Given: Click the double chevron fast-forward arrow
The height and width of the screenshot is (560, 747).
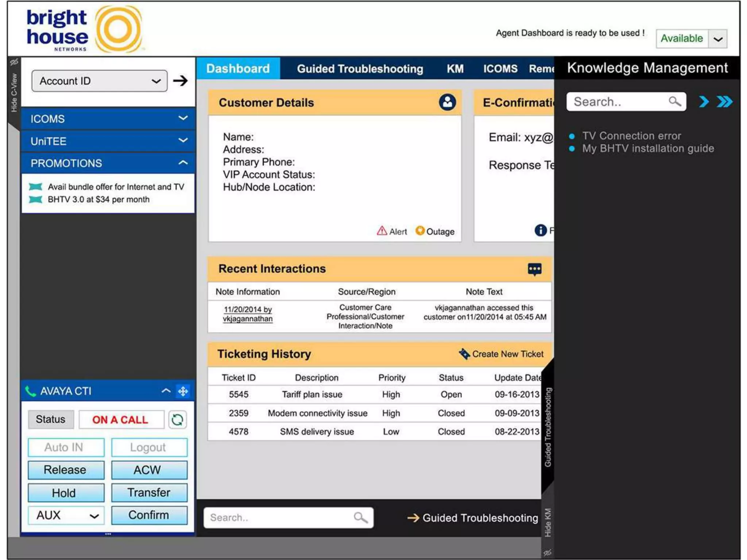Looking at the screenshot, I should pyautogui.click(x=724, y=101).
